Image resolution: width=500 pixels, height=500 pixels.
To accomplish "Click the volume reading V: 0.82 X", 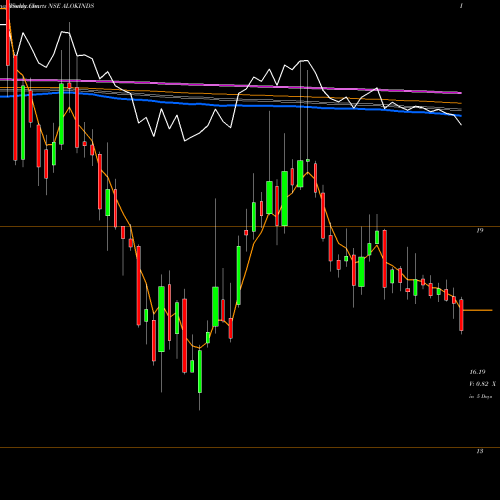I will [x=482, y=384].
